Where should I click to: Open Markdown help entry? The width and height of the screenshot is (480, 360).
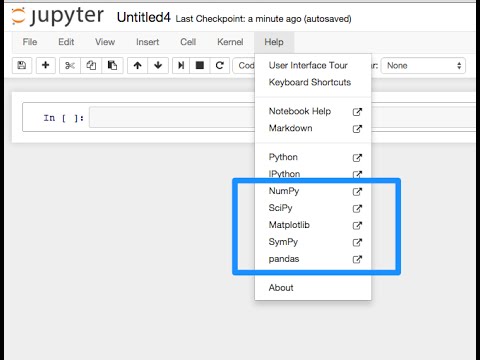coord(313,128)
